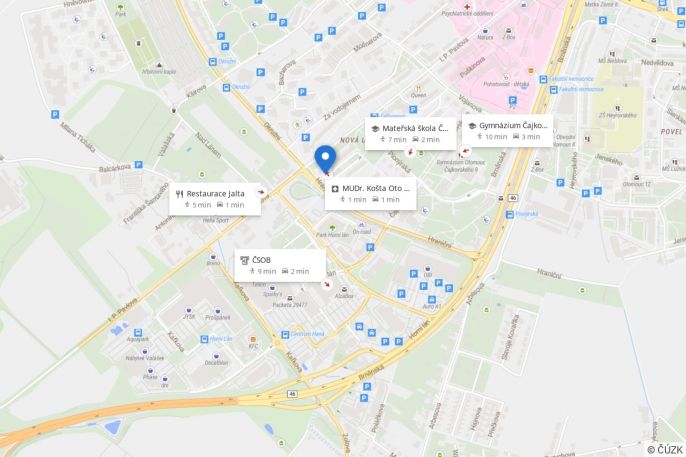Select the MUDr. Košta Oto card
This screenshot has height=457, width=686.
(x=370, y=194)
